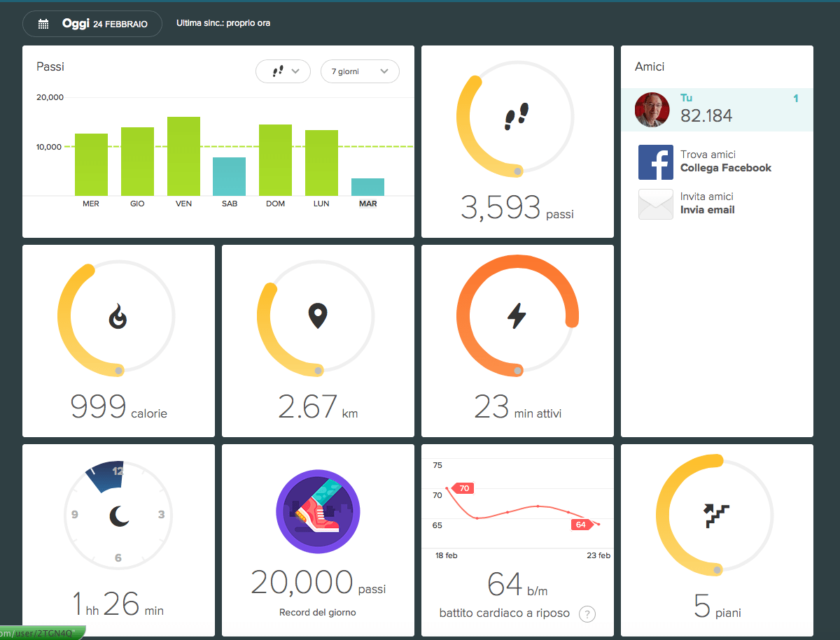Open the sneaker badge for daily record

coord(318,516)
